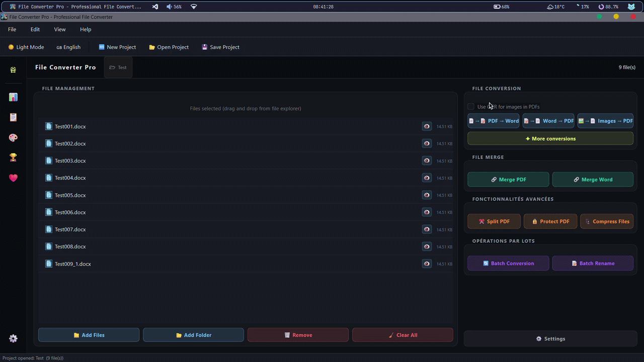
Task: Click the Test007.docx file icon
Action: click(49, 229)
